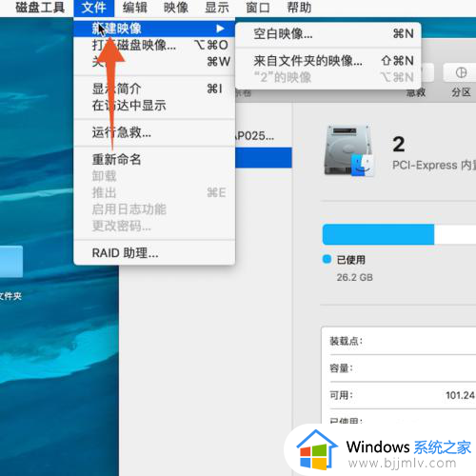Expand the 新建映像 submenu arrow

pos(220,29)
